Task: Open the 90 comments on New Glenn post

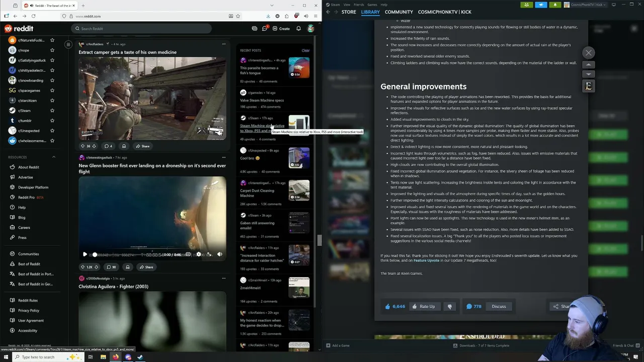Action: (111, 267)
